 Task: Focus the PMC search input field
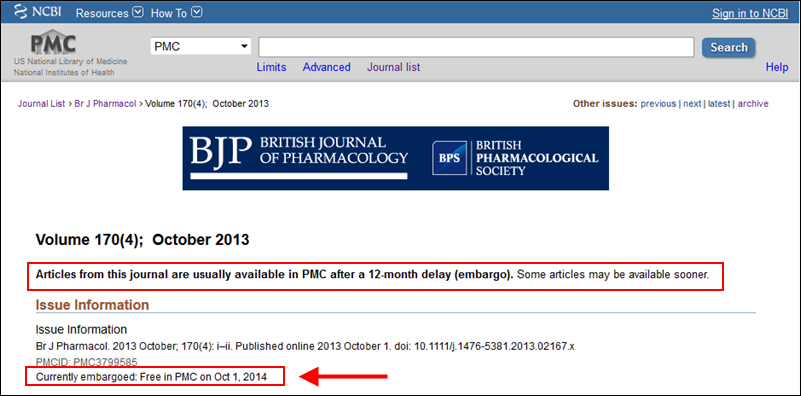click(x=476, y=48)
